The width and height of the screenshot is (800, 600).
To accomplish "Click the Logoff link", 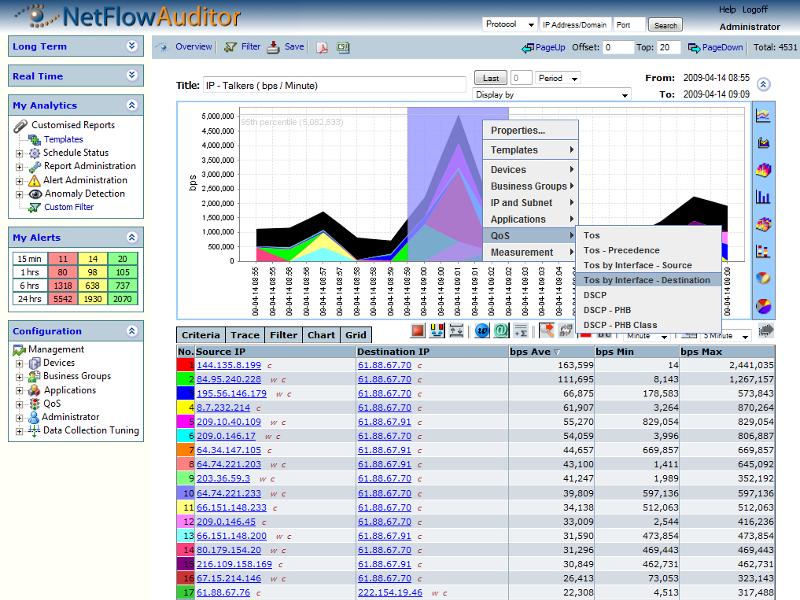I will [x=755, y=10].
